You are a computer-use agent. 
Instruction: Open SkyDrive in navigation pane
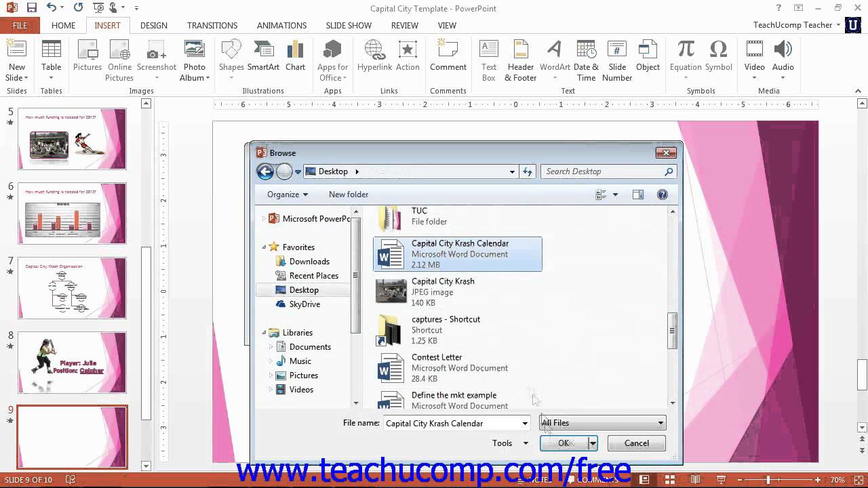pyautogui.click(x=304, y=304)
